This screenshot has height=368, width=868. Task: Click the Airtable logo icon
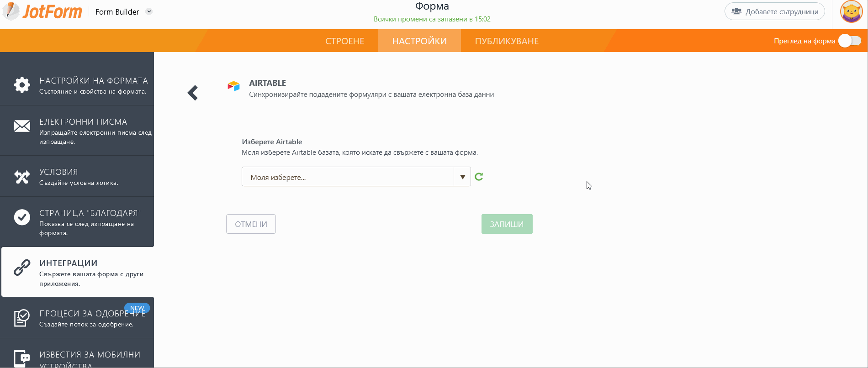[x=233, y=86]
